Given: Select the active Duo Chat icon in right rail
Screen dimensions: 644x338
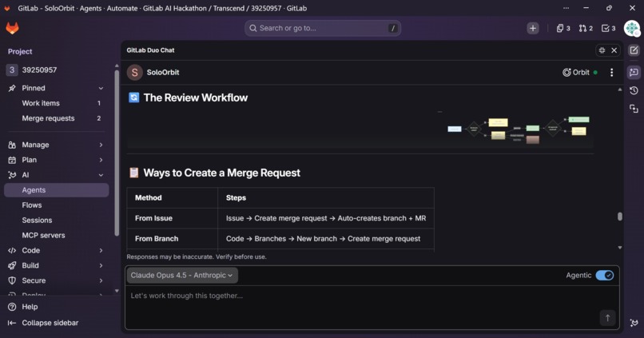Looking at the screenshot, I should click(634, 72).
